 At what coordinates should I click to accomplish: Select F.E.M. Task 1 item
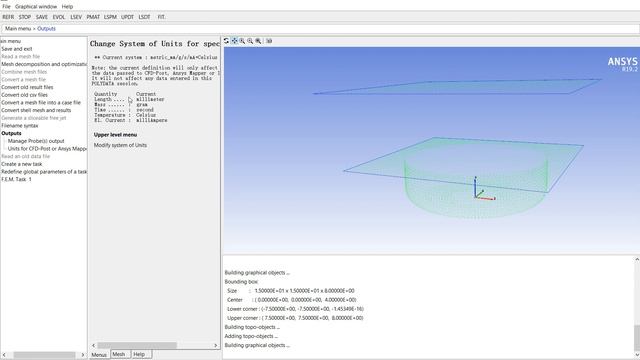16,179
